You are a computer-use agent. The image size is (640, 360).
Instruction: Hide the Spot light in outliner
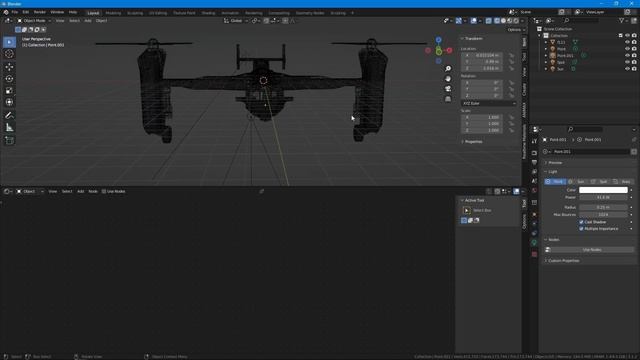(x=627, y=62)
